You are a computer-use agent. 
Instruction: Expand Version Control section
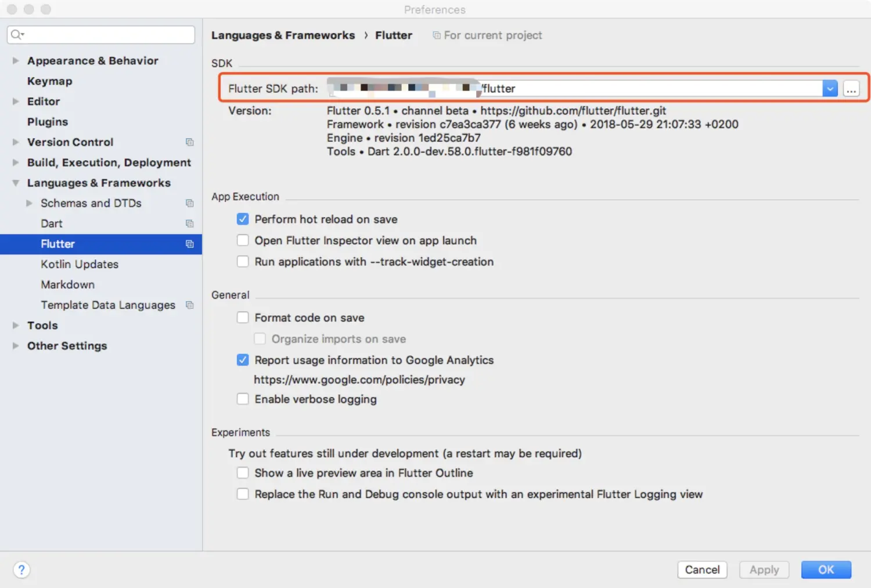point(16,142)
